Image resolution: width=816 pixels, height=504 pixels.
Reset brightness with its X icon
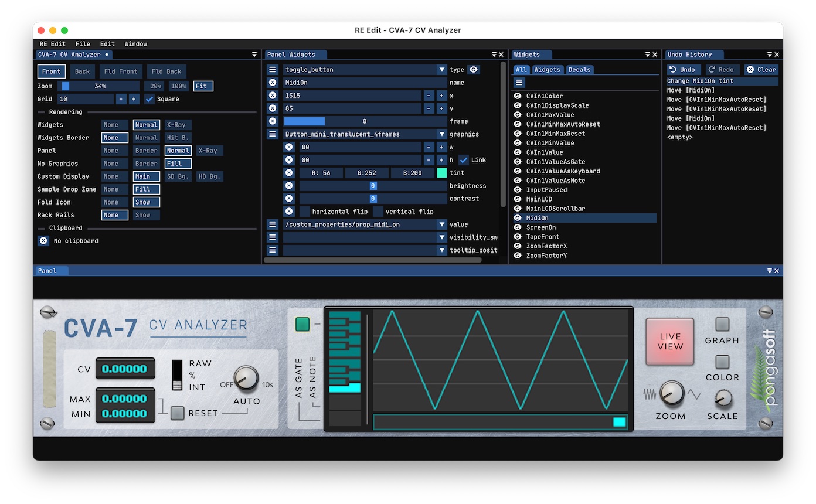[289, 186]
